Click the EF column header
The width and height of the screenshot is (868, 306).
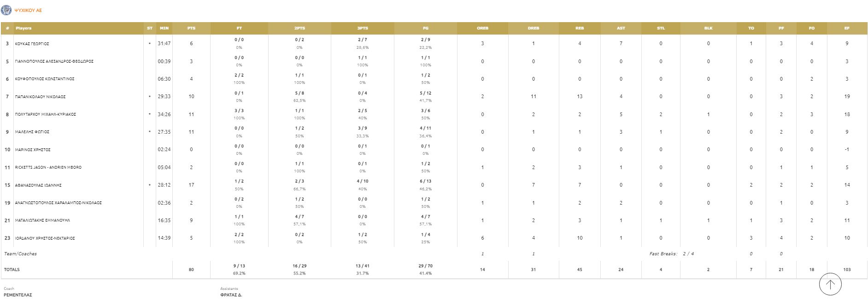[x=847, y=28]
